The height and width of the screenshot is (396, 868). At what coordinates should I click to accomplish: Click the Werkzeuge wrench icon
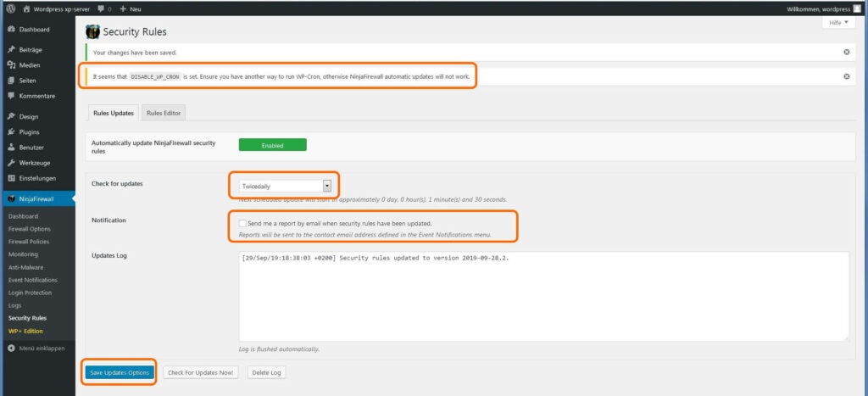11,163
